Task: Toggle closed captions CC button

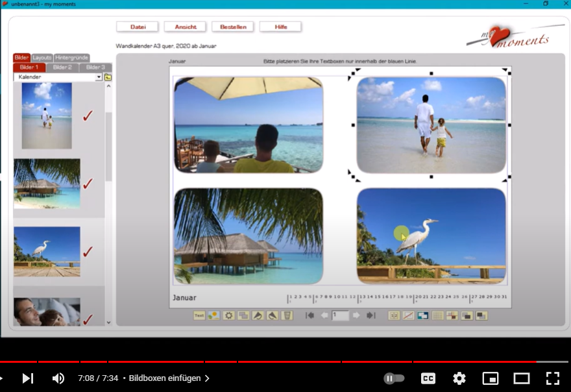Action: (428, 378)
